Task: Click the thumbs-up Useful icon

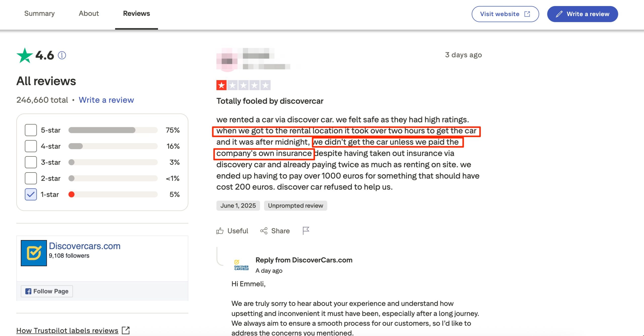Action: (220, 231)
